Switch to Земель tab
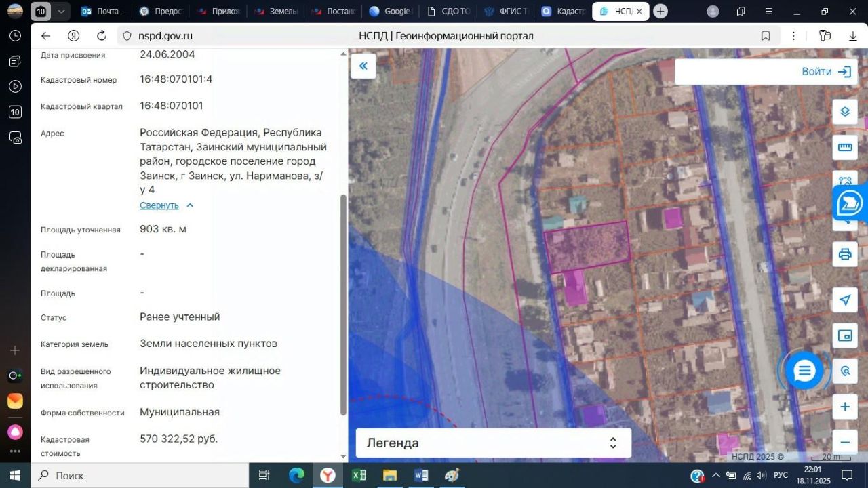The height and width of the screenshot is (488, 868). [x=275, y=12]
